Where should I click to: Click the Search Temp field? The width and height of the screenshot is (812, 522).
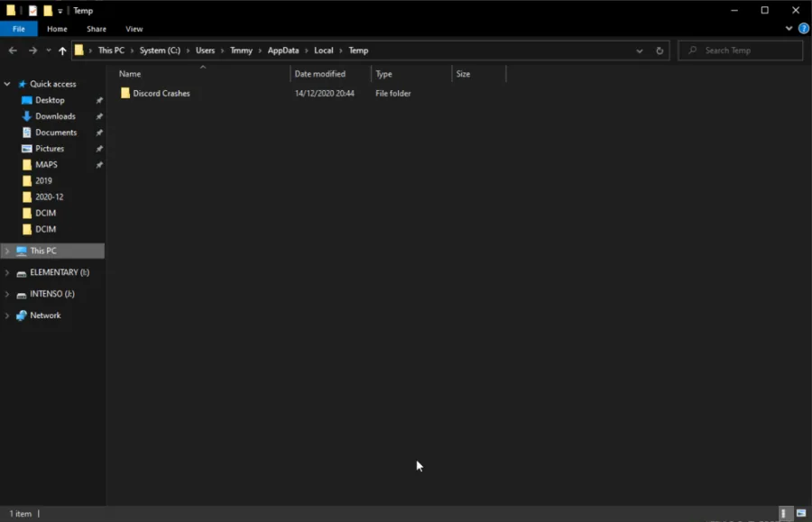click(741, 50)
